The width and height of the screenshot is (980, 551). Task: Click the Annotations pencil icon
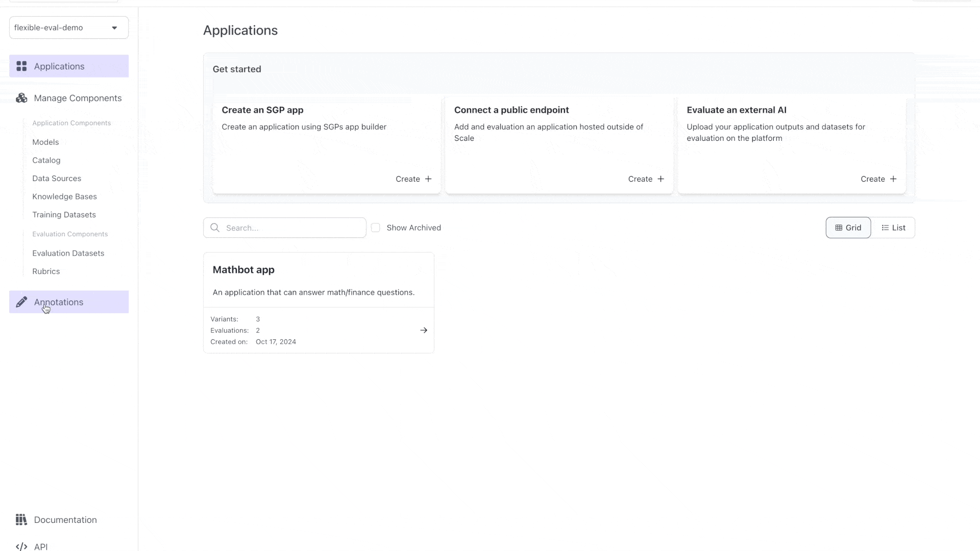(x=21, y=302)
